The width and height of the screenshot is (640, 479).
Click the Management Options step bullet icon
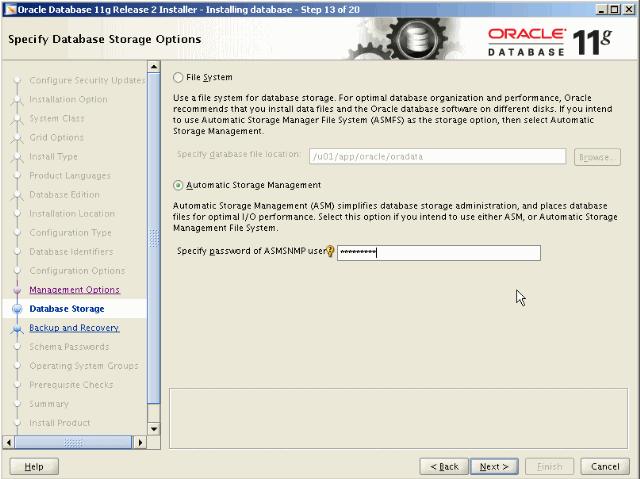pyautogui.click(x=17, y=290)
